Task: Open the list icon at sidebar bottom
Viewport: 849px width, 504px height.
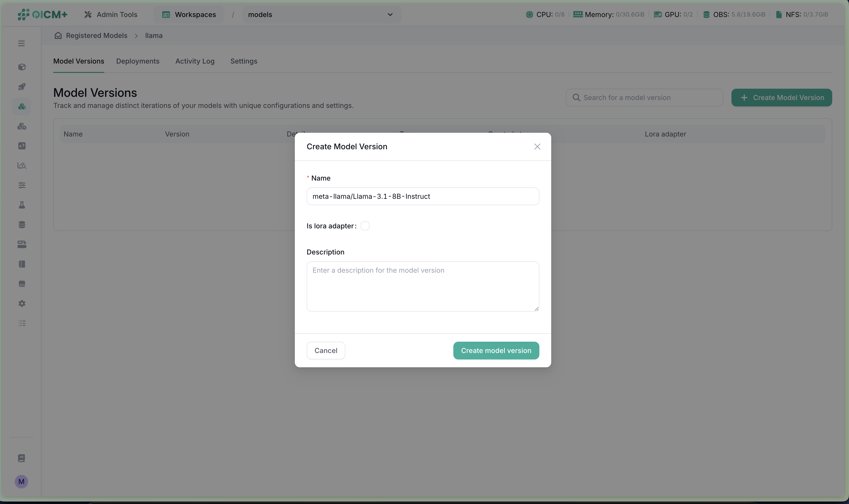Action: tap(22, 323)
